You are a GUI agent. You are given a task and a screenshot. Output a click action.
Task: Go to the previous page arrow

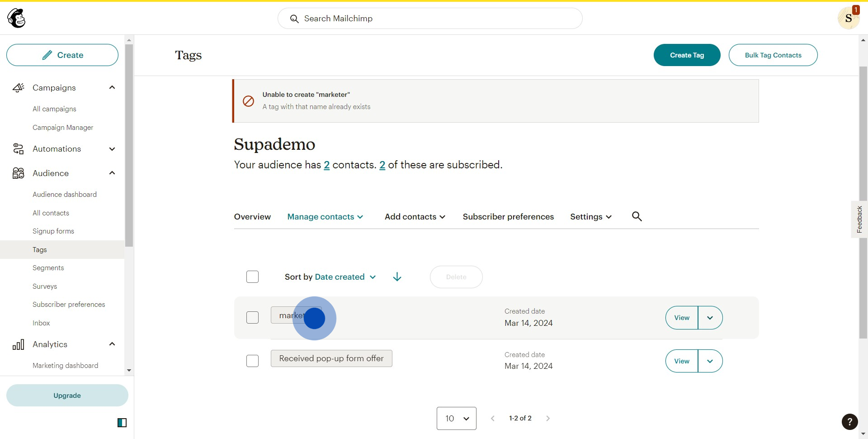[x=493, y=418]
